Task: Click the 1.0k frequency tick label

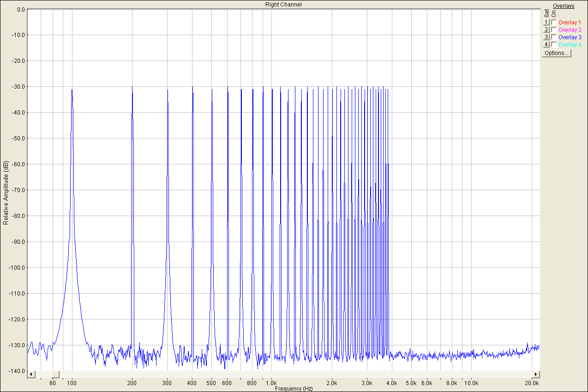Action: tap(271, 383)
